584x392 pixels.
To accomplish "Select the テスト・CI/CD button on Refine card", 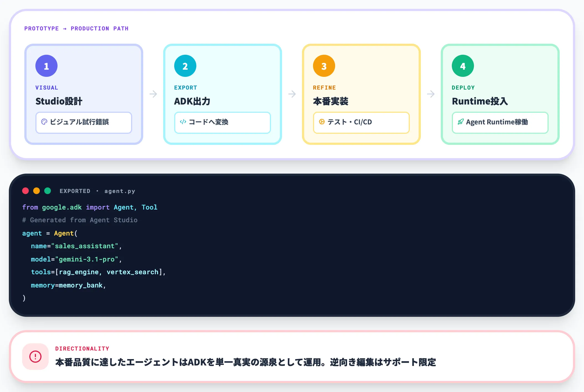I will [361, 122].
